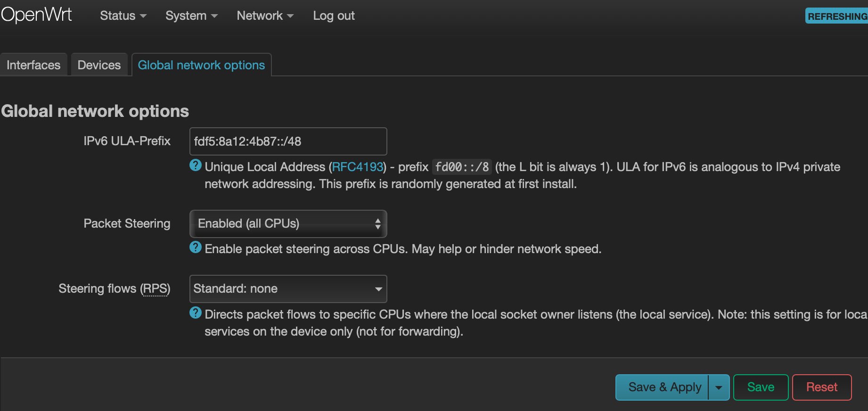Click the help icon under IPv6 ULA-Prefix

click(x=196, y=165)
